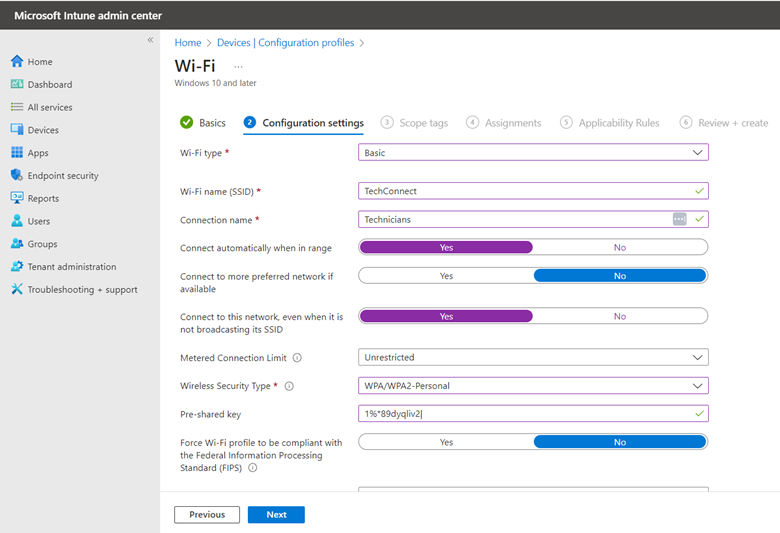Click the Tenant administration gear icon
Screen dimensions: 780x533
point(17,266)
